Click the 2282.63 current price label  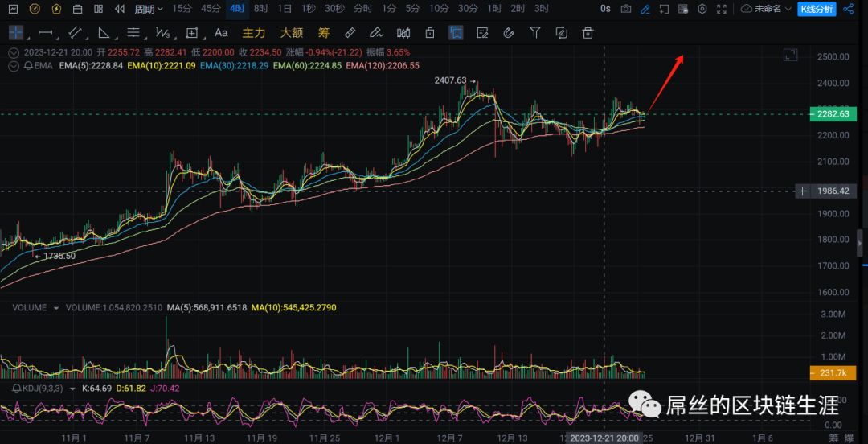click(833, 114)
